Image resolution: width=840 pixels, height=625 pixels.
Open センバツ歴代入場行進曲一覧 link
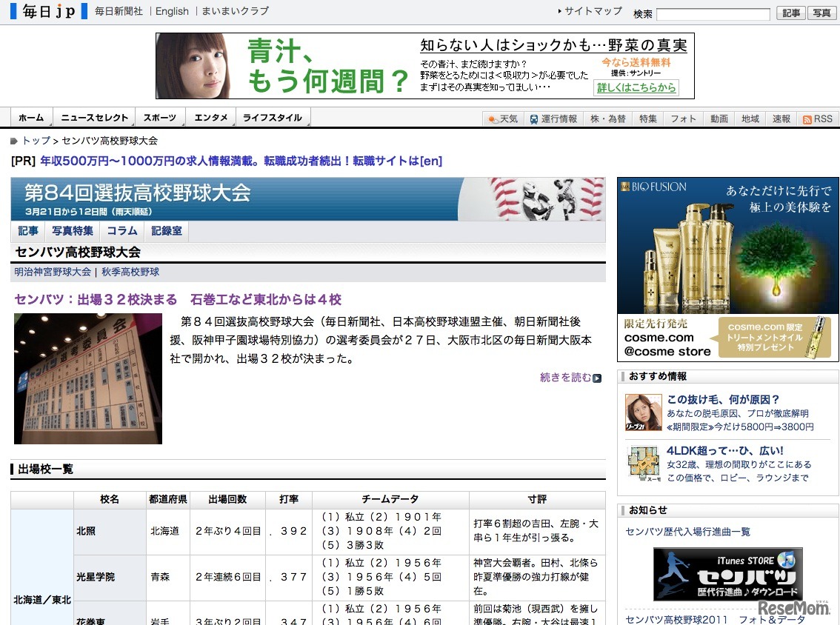click(688, 532)
